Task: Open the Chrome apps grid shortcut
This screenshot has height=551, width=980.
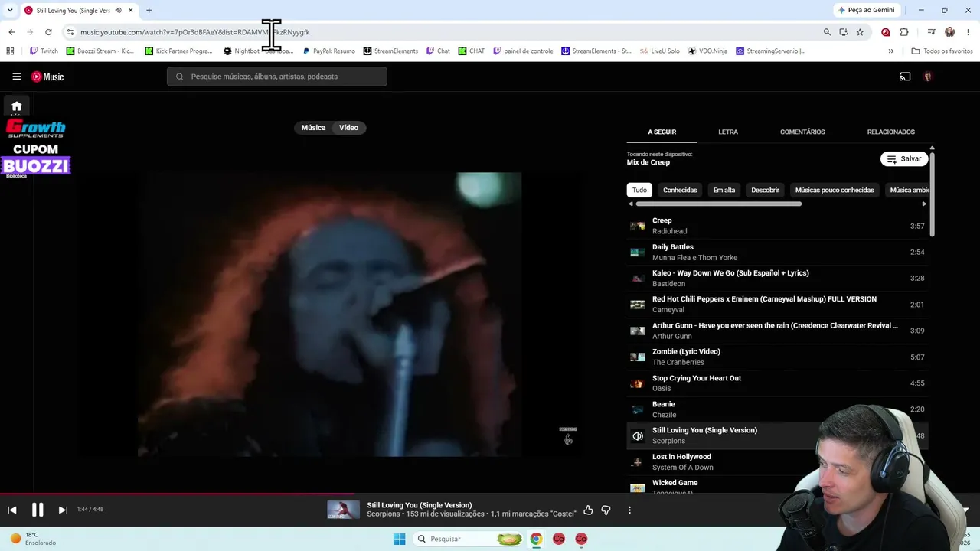Action: coord(10,51)
